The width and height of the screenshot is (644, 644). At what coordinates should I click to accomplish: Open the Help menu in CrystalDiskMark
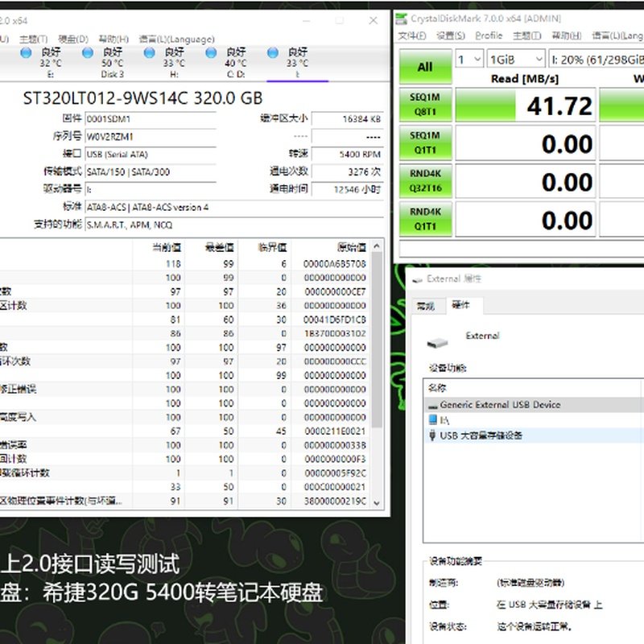(567, 35)
